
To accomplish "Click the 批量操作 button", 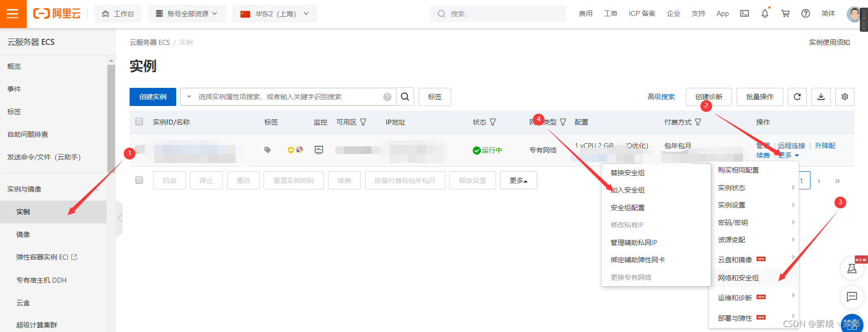I will click(x=760, y=96).
